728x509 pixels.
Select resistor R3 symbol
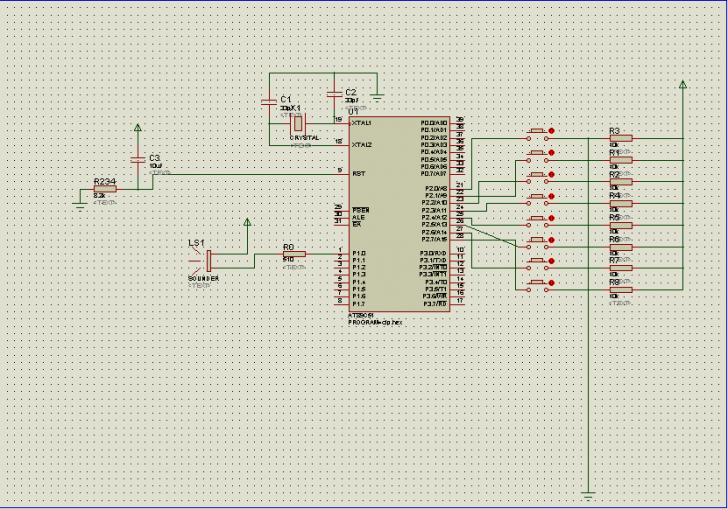click(x=621, y=138)
